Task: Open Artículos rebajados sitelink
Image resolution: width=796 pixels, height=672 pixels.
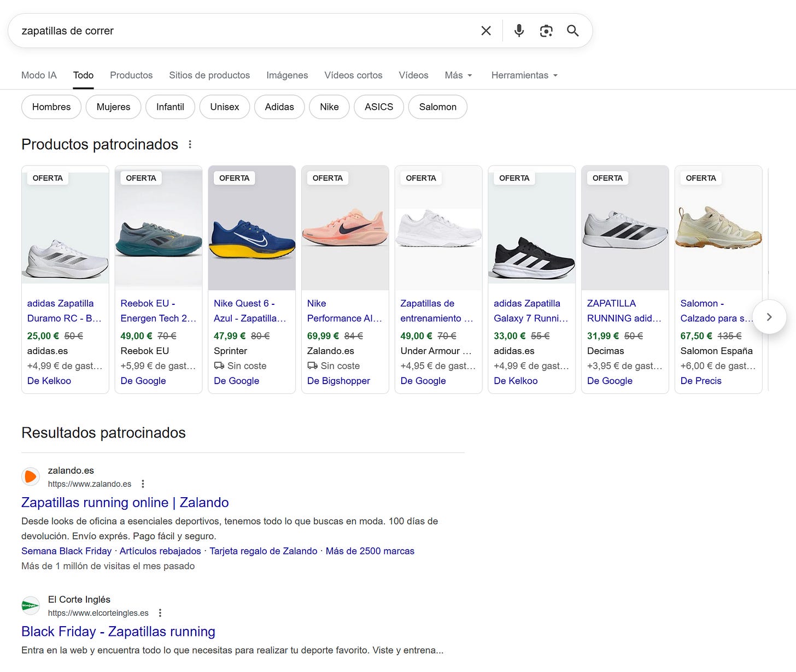Action: (x=160, y=551)
